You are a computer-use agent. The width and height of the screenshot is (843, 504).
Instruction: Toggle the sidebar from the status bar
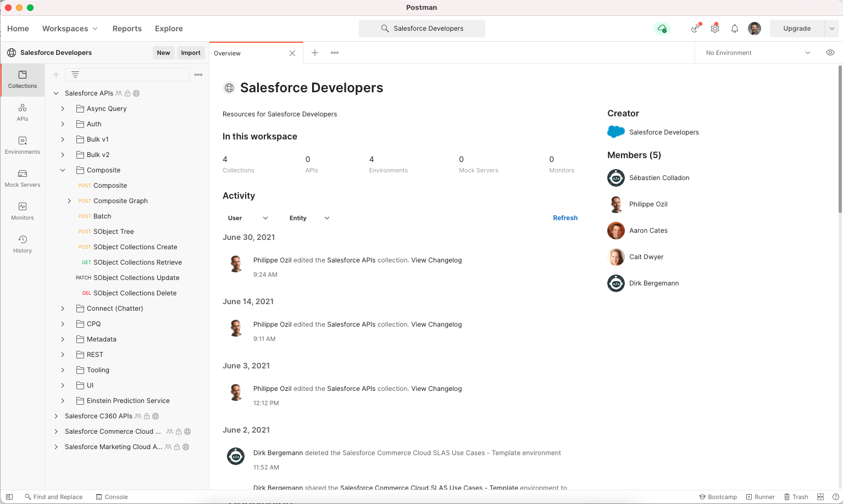coord(9,497)
